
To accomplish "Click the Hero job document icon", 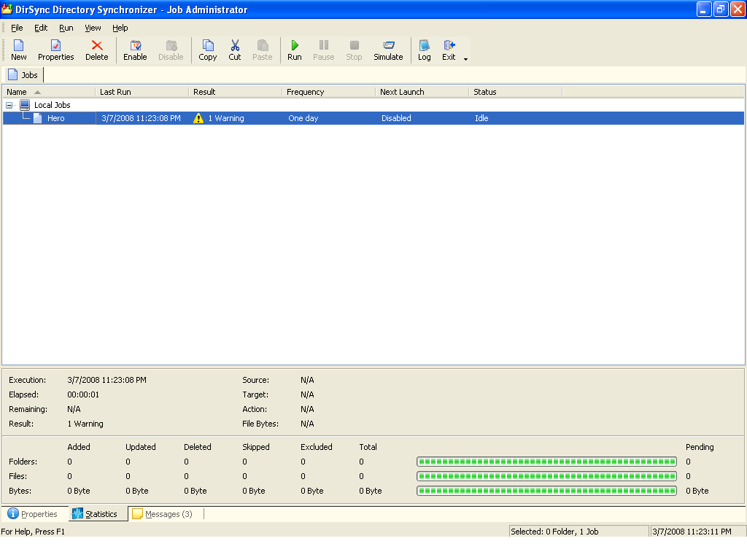I will click(38, 118).
